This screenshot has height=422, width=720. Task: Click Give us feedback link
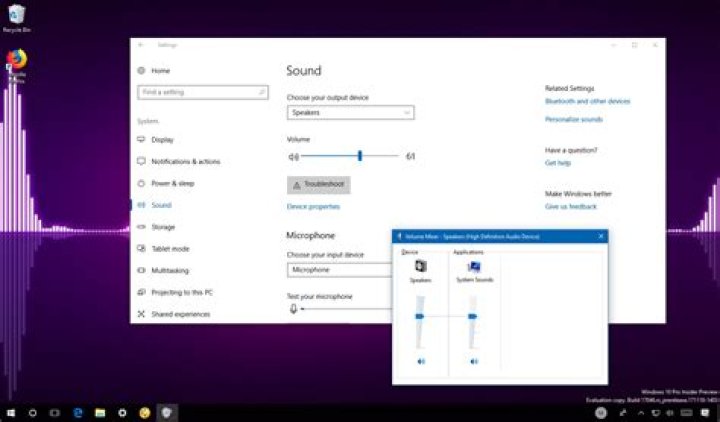point(570,207)
